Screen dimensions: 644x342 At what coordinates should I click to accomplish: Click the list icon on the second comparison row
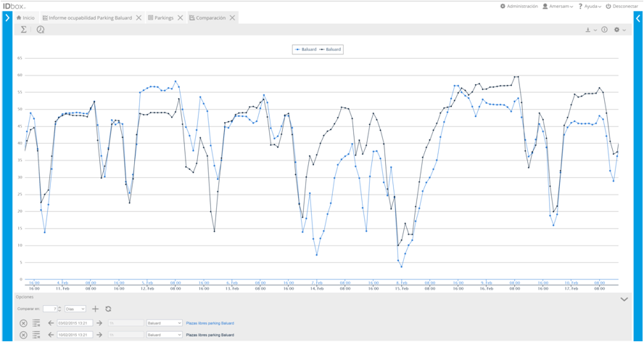[x=36, y=335]
